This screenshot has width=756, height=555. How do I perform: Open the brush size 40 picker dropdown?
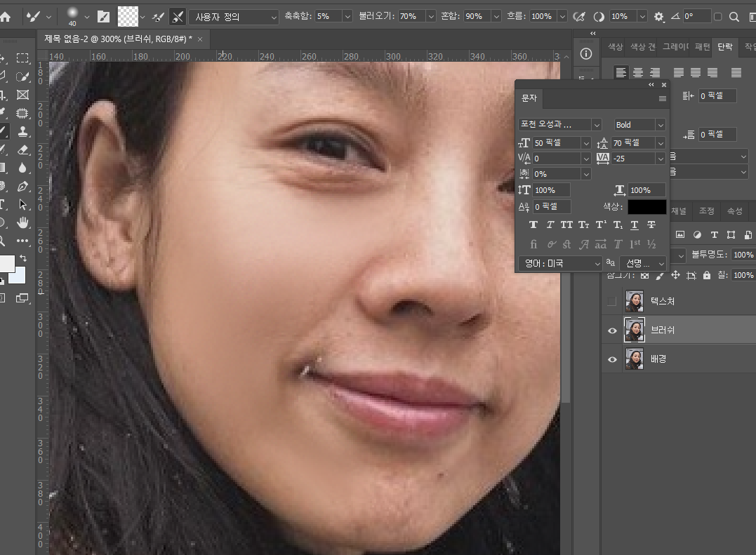87,18
